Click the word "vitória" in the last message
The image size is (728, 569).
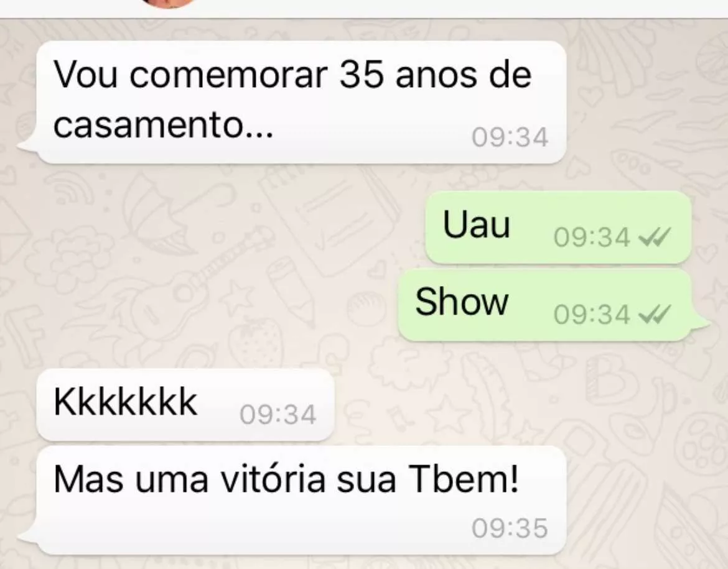[273, 479]
